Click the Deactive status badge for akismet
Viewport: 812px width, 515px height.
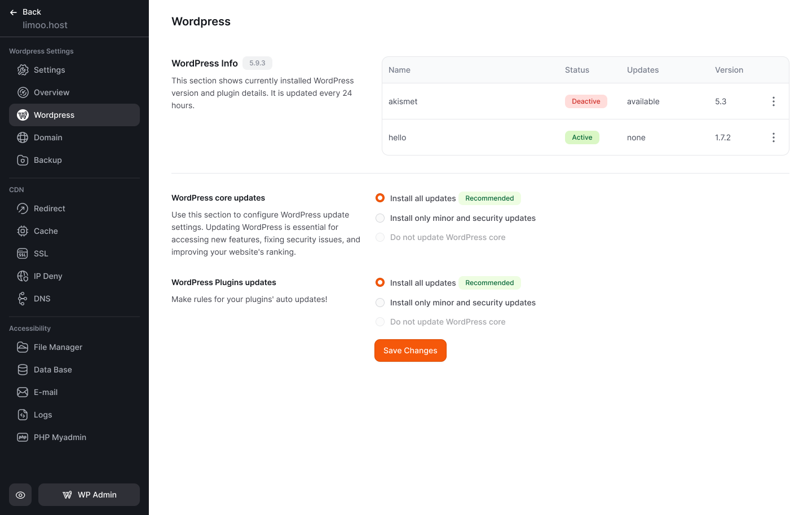coord(586,101)
